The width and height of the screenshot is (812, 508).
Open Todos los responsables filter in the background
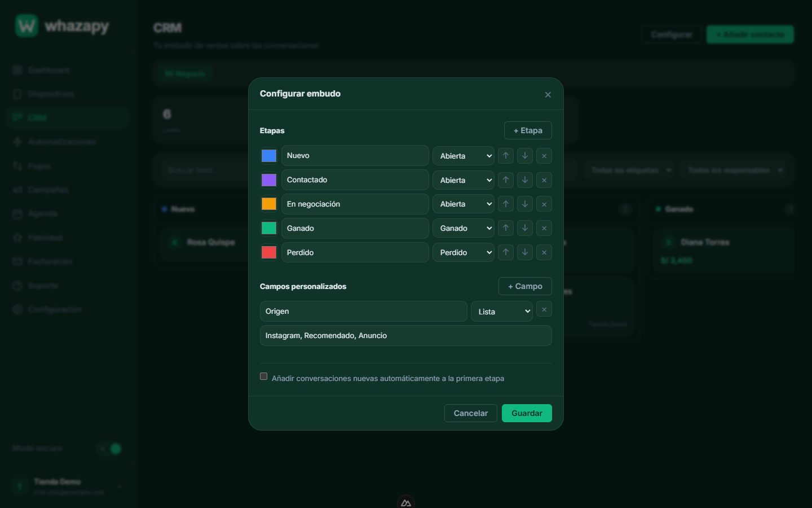pyautogui.click(x=733, y=170)
